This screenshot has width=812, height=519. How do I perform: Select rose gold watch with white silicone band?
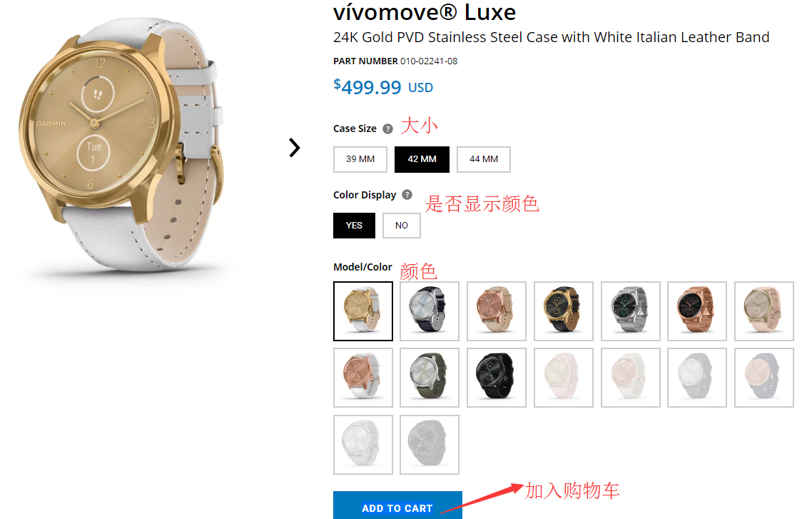coord(363,378)
